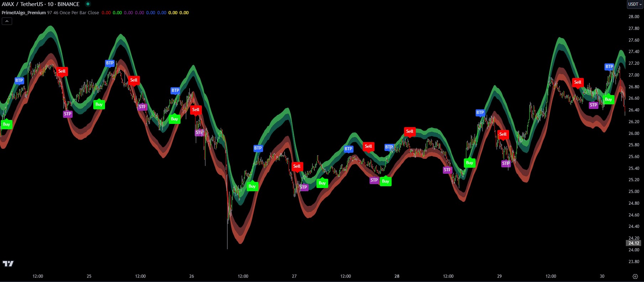Select the current price label 24.12

(634, 243)
